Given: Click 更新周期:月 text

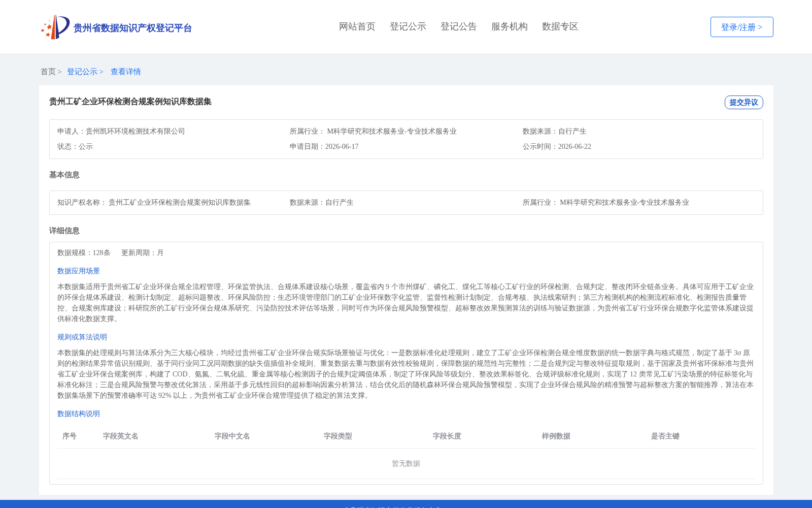Looking at the screenshot, I should [143, 252].
